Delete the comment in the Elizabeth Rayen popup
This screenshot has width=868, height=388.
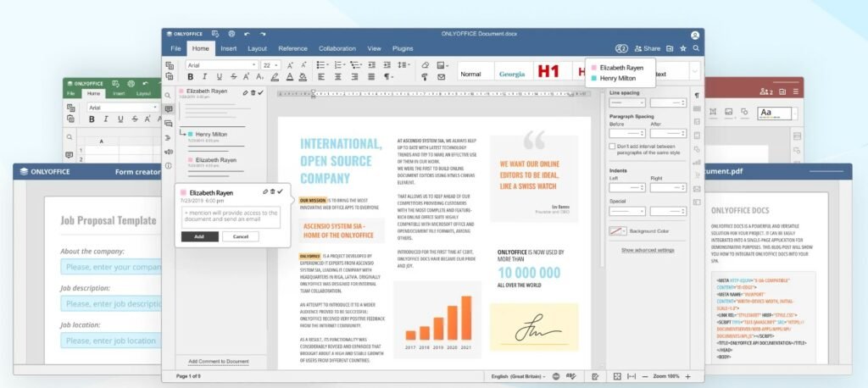point(273,191)
